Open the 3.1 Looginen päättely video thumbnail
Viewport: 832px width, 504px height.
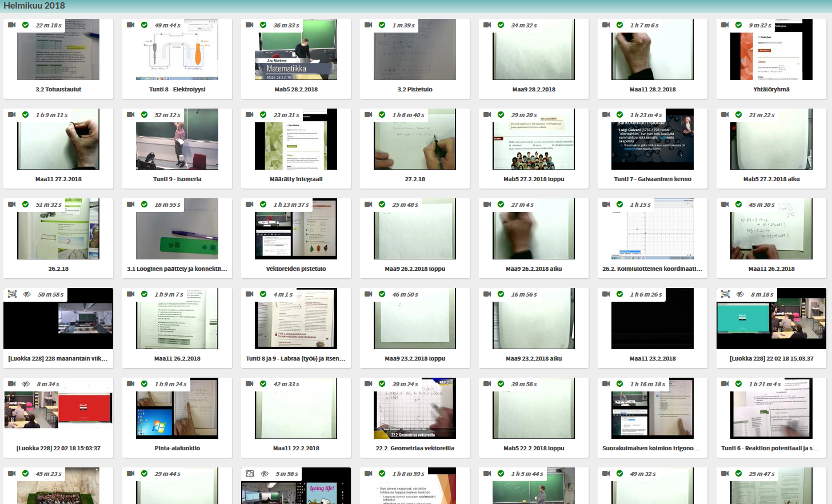click(177, 231)
